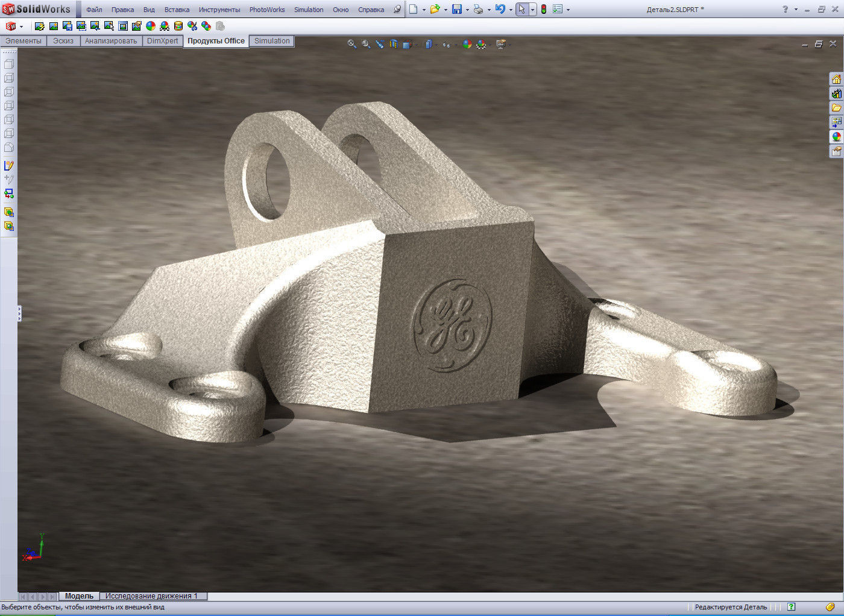Open the Appearances paint-can editor

[x=178, y=26]
